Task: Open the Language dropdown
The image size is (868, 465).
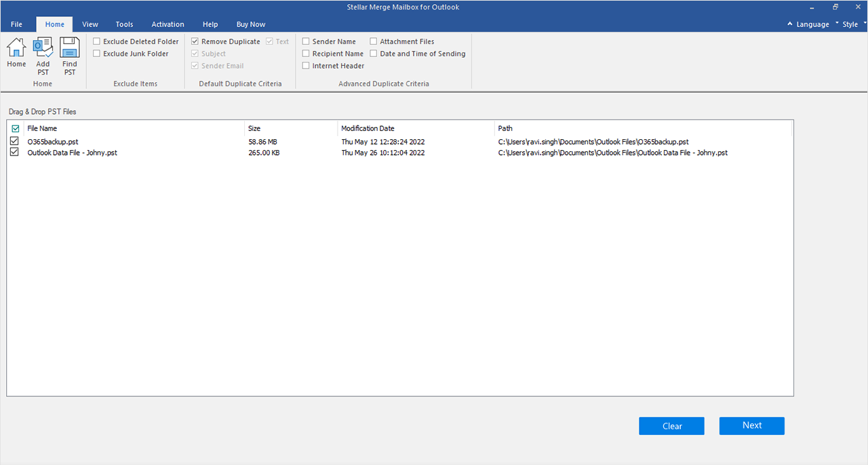Action: click(808, 24)
